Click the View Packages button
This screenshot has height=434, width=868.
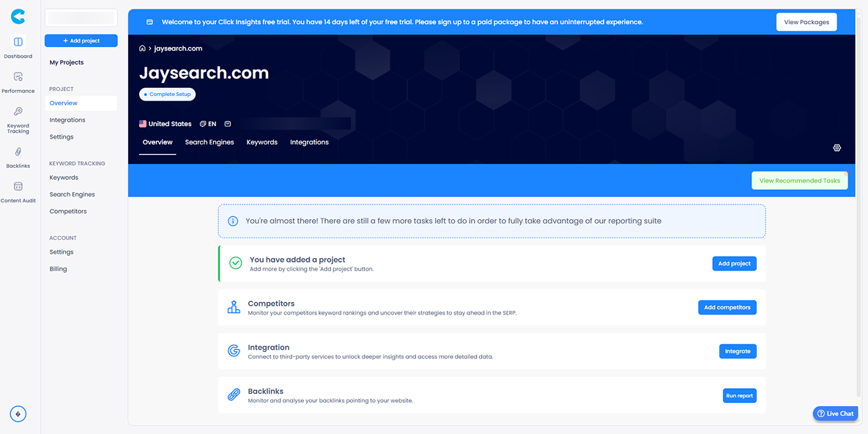point(806,22)
